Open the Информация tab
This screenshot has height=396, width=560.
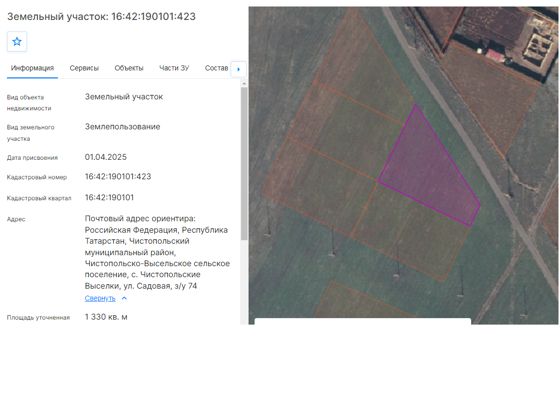tap(32, 68)
